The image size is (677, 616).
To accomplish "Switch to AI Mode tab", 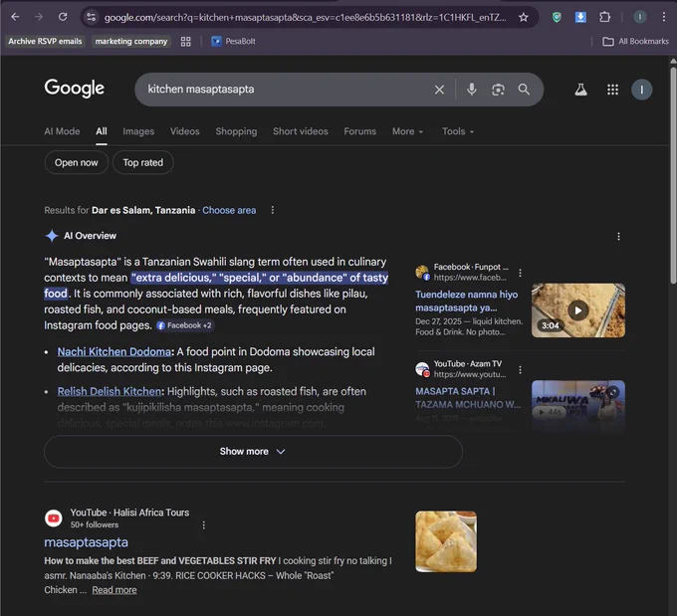I will (62, 131).
